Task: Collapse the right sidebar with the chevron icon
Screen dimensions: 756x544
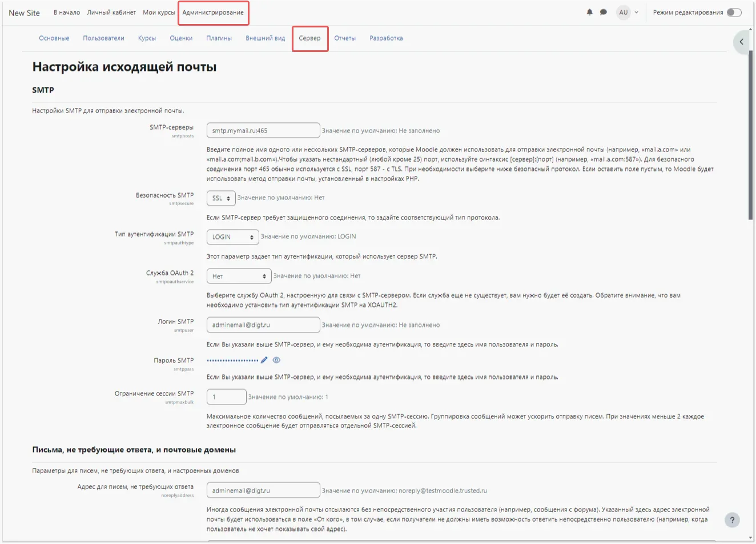Action: click(x=741, y=42)
